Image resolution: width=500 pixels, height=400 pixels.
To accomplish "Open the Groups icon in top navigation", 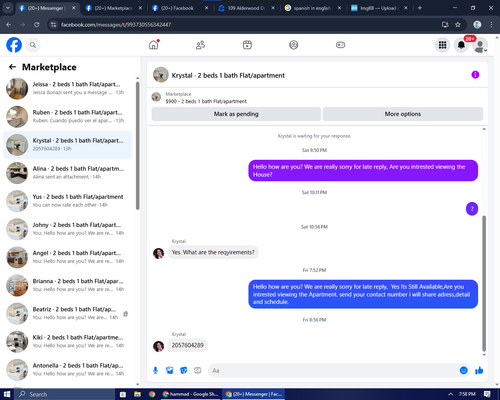I will click(294, 45).
